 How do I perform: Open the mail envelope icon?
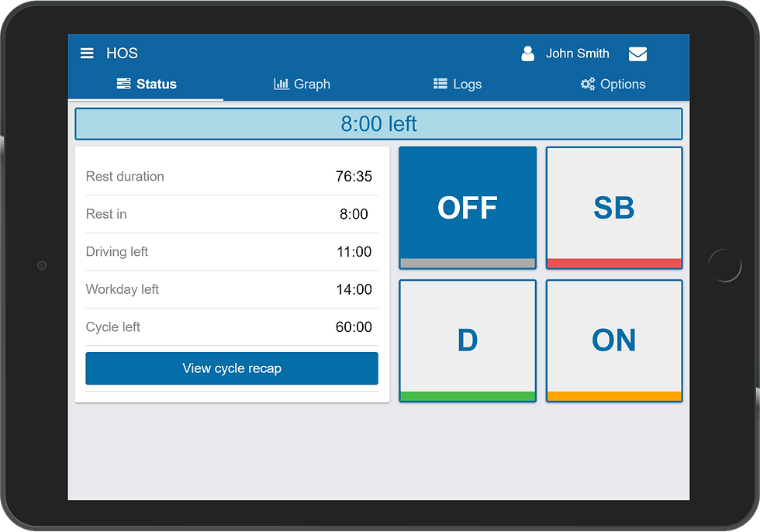(637, 54)
